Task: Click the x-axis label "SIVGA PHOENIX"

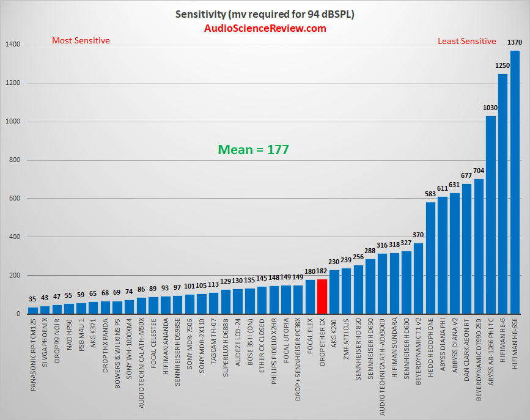Action: click(x=45, y=342)
